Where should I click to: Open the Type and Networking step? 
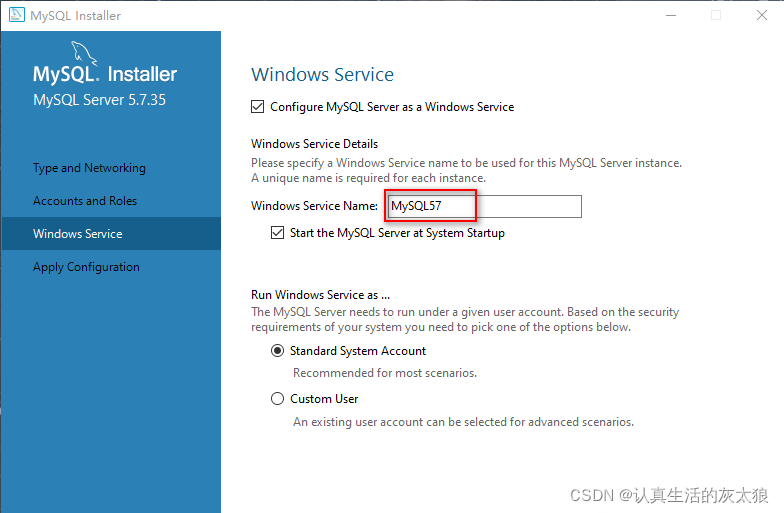pyautogui.click(x=90, y=168)
